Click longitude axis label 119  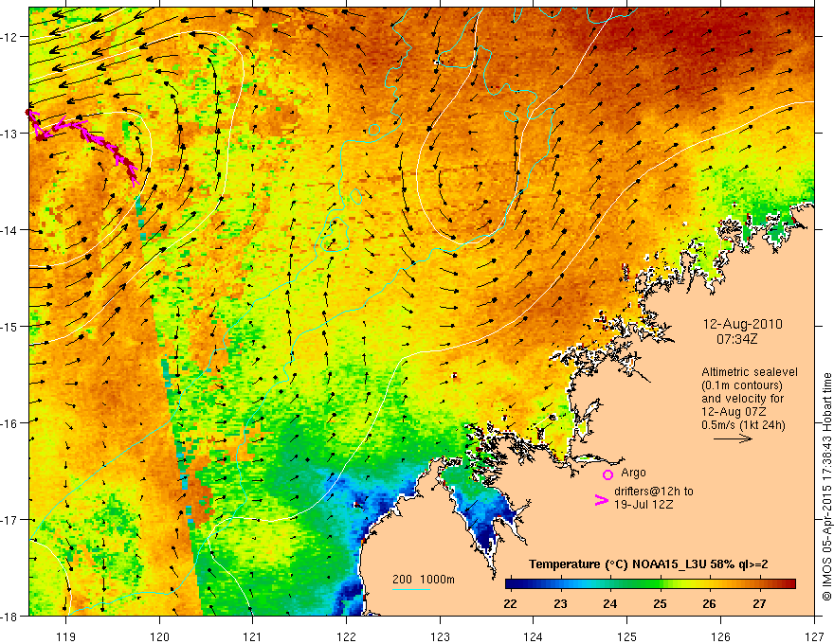click(66, 636)
